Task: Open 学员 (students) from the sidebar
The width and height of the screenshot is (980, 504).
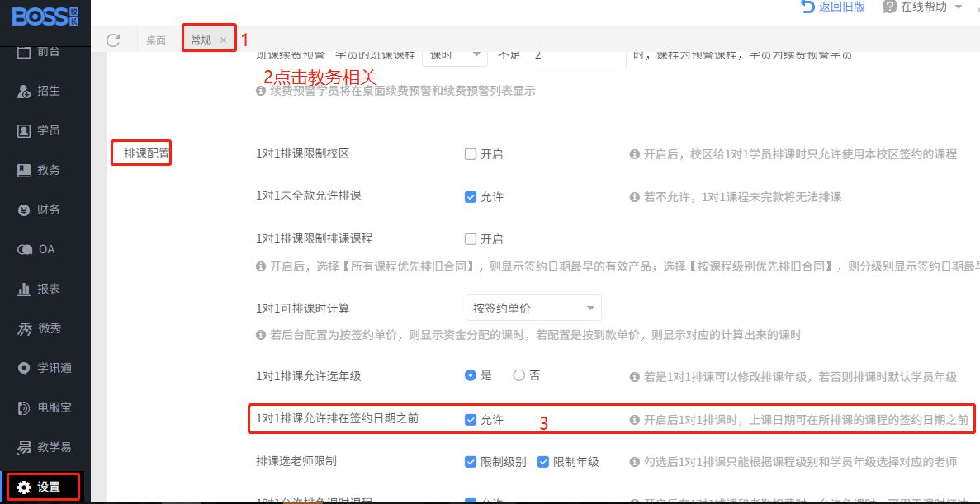Action: pos(39,130)
